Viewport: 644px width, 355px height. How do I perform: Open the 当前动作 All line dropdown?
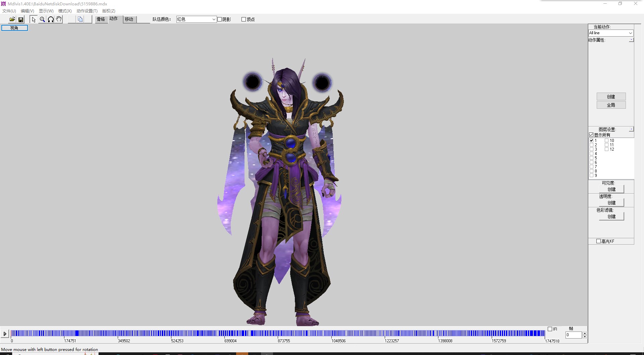pyautogui.click(x=611, y=33)
